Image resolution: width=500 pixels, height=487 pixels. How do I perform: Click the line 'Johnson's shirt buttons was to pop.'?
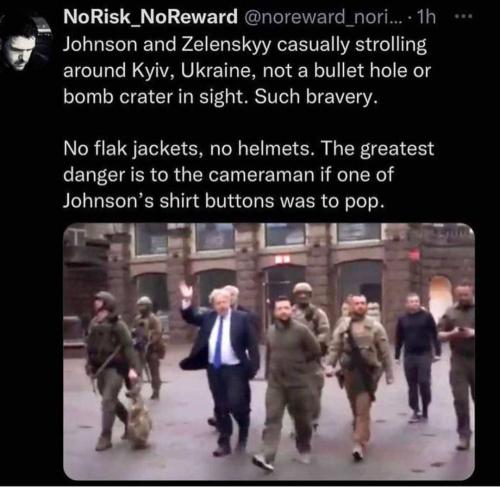(x=222, y=201)
